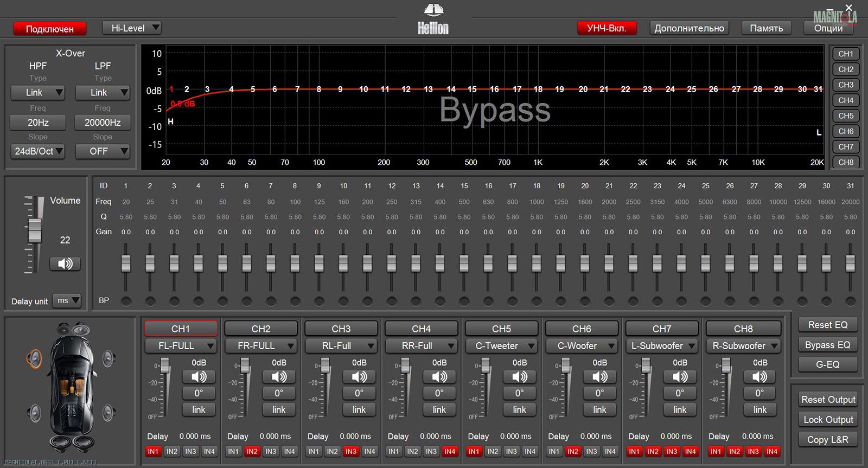Select rear-left speaker on car diagram

[x=35, y=414]
